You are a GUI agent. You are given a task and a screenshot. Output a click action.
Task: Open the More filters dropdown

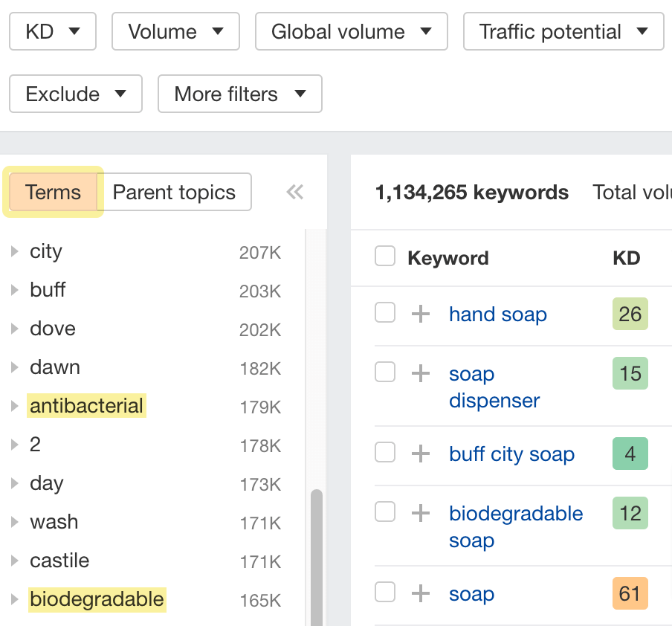[239, 94]
